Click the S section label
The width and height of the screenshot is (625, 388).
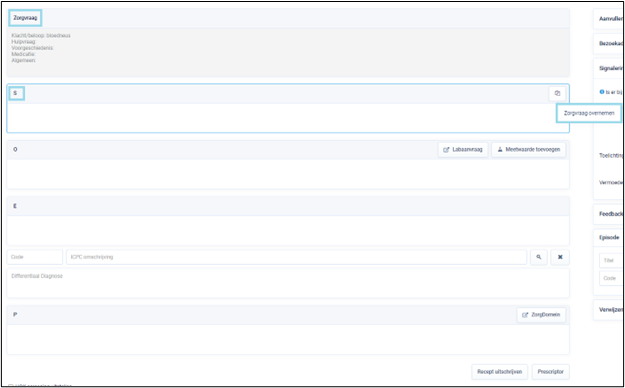click(15, 93)
